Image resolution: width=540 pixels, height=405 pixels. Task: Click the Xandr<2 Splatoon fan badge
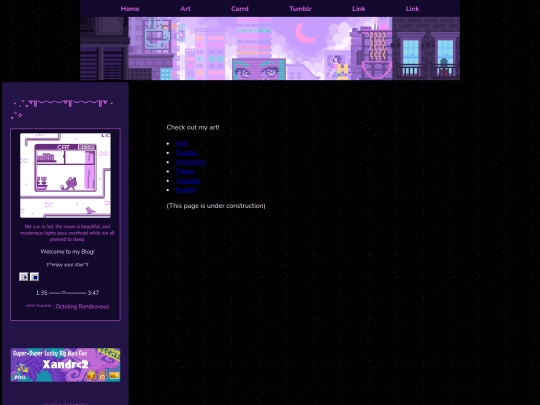point(65,365)
